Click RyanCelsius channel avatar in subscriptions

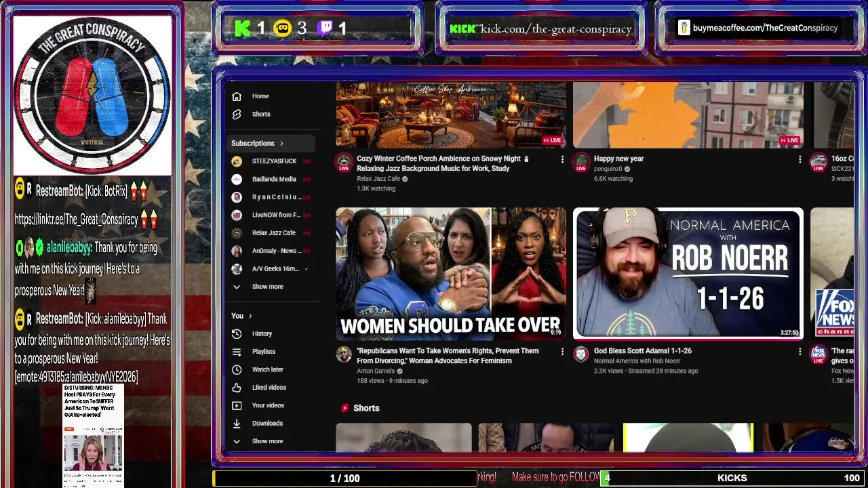tap(237, 197)
